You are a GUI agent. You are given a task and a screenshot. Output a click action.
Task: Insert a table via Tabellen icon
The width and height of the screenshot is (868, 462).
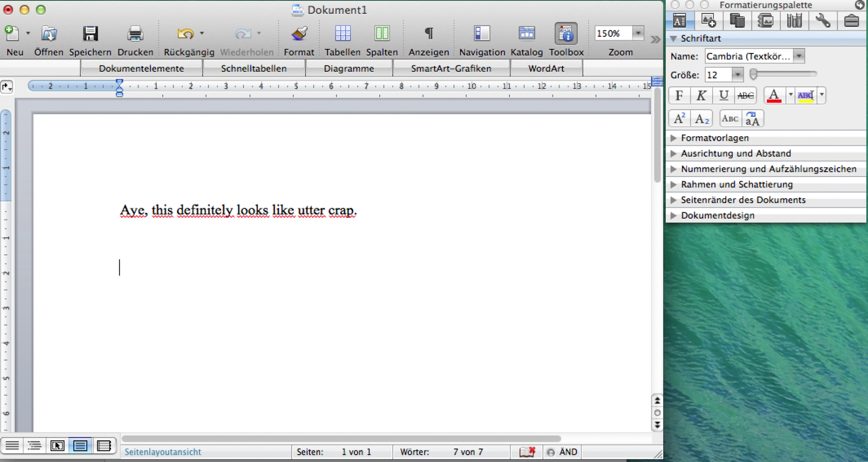point(342,33)
